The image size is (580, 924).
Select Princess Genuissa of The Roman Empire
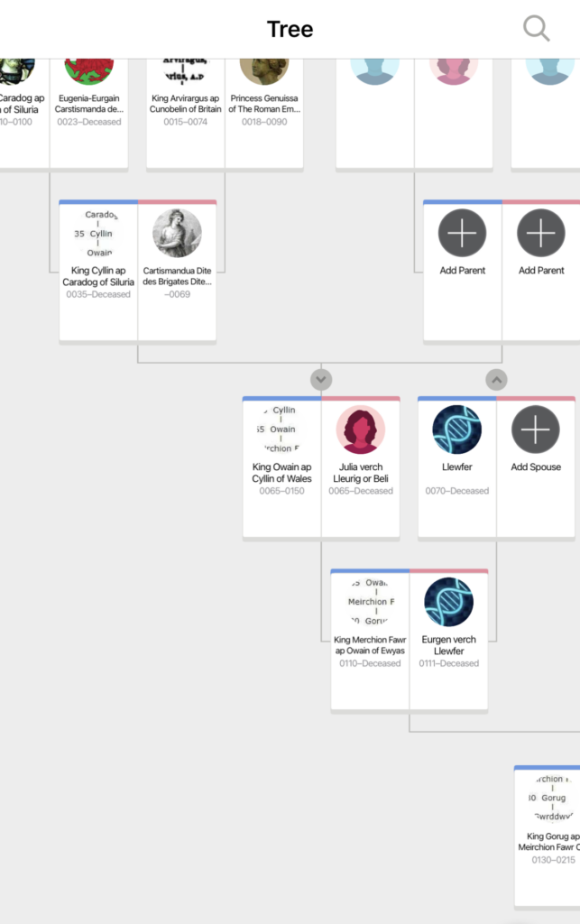coord(264,104)
